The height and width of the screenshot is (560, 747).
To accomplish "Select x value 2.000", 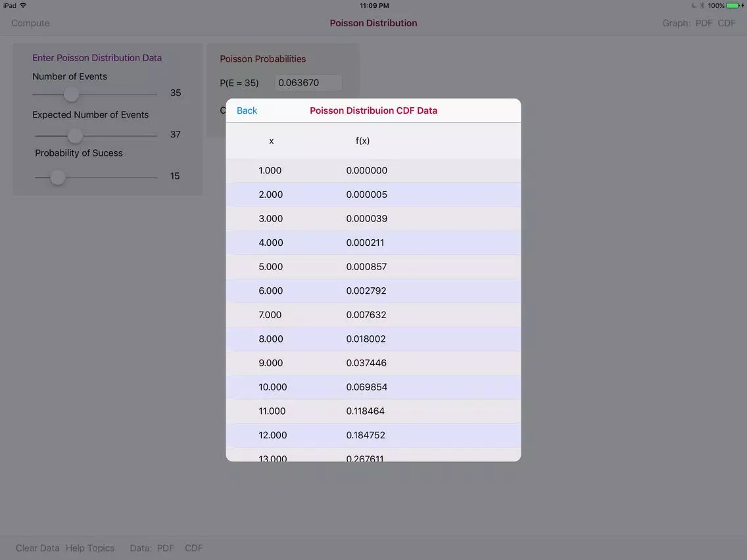I will (x=271, y=195).
